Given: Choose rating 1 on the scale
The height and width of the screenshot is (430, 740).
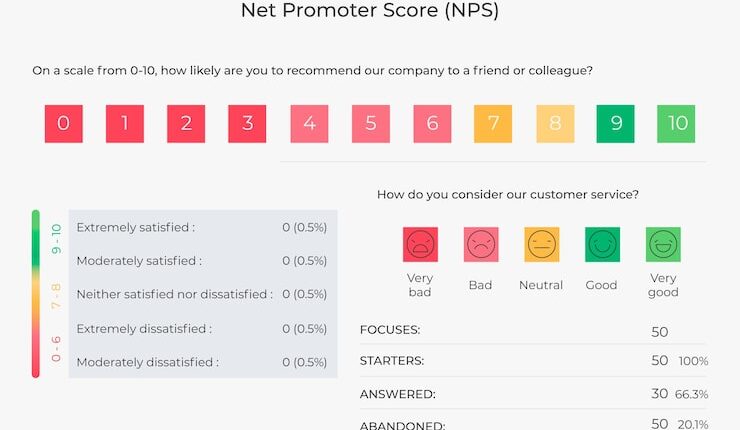Looking at the screenshot, I should tap(125, 124).
